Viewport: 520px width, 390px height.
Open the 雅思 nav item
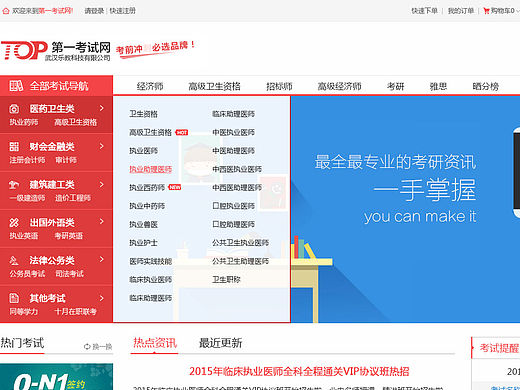(x=438, y=87)
